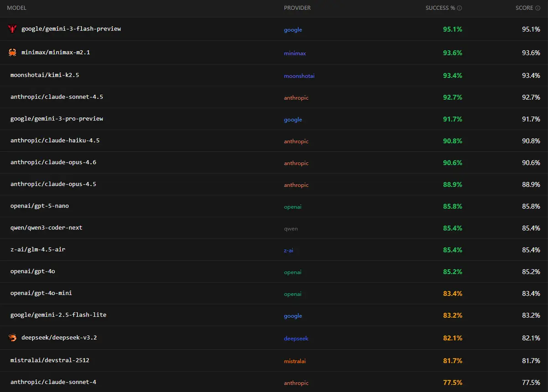Select the openai/gpt-5-nano model name

40,206
